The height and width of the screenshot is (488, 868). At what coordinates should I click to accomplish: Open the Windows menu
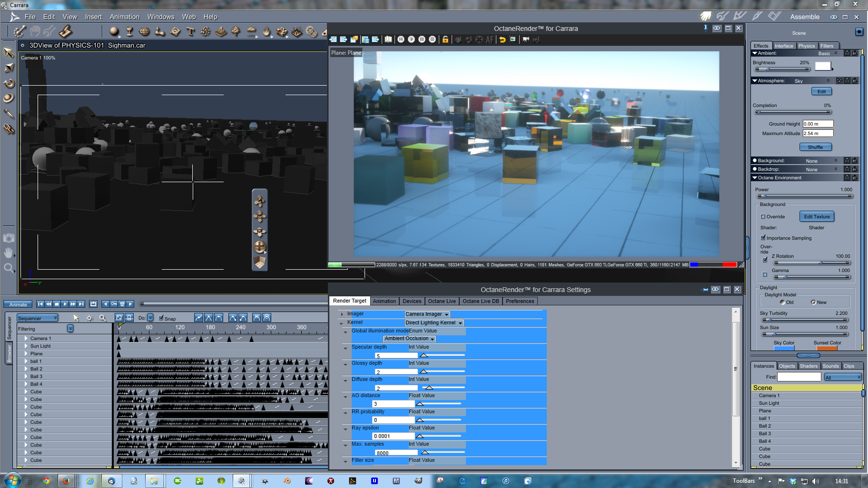tap(161, 17)
